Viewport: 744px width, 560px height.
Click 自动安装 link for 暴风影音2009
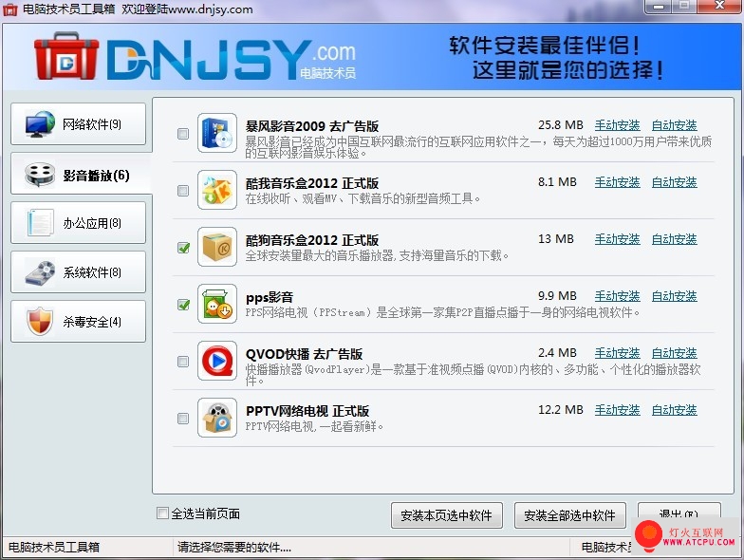(674, 125)
